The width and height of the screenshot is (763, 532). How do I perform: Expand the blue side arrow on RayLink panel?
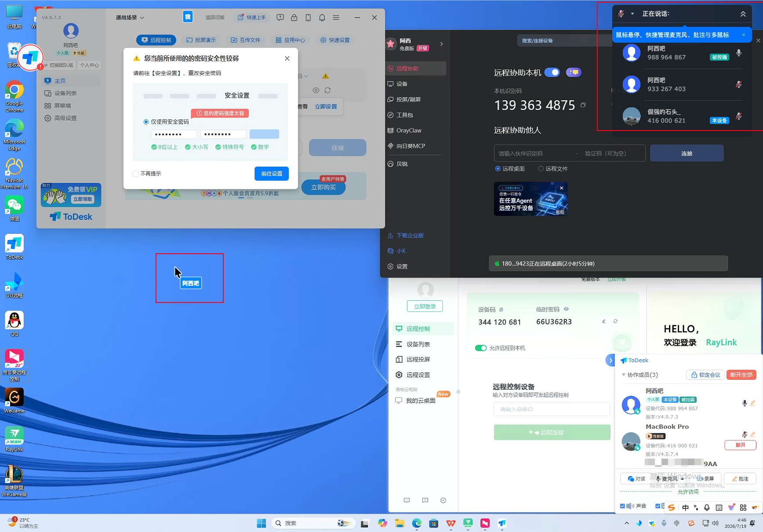pyautogui.click(x=610, y=360)
